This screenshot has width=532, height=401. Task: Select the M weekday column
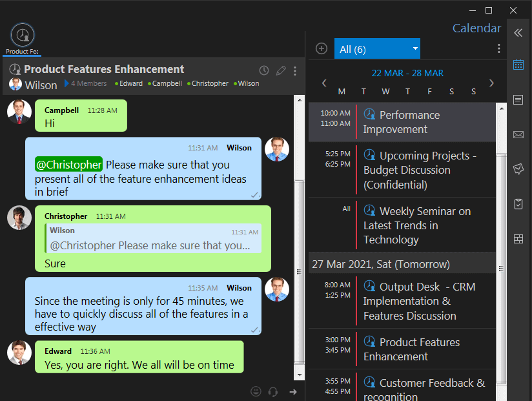[342, 92]
